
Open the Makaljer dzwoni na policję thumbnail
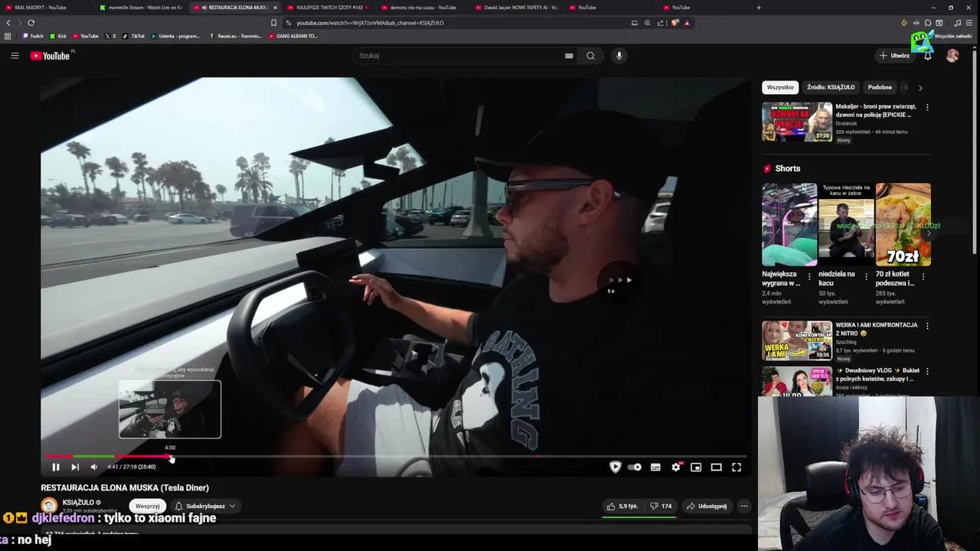point(797,122)
